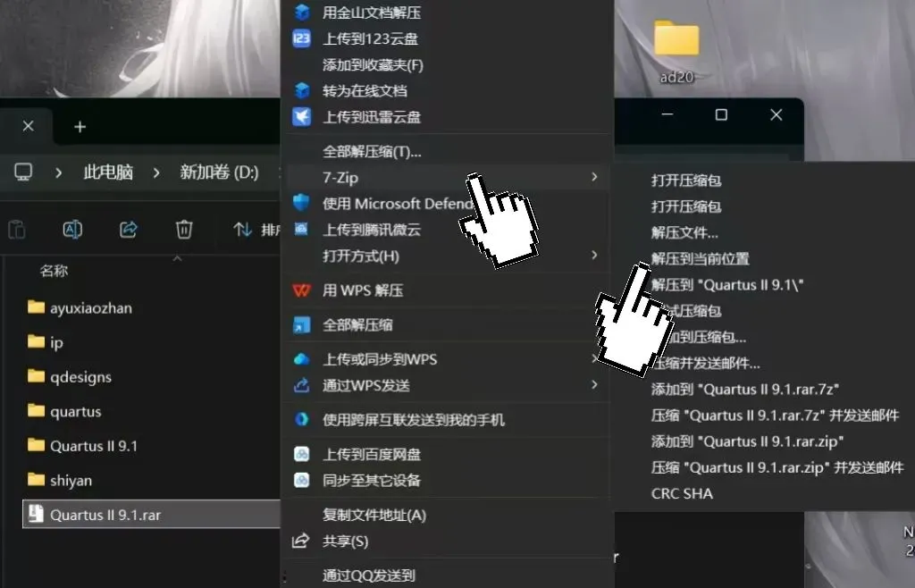
Task: Click the red WPS extract icon
Action: (x=301, y=290)
